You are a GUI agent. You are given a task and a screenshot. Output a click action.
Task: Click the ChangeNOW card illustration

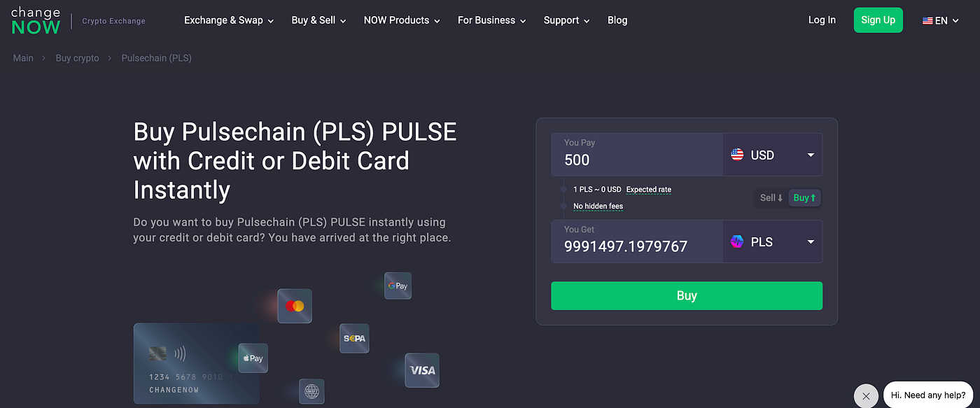coord(197,363)
